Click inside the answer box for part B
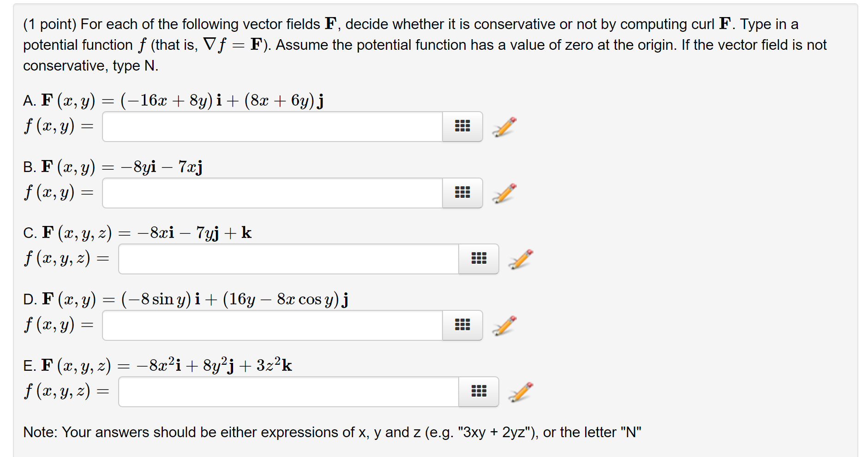The width and height of the screenshot is (868, 457). pyautogui.click(x=272, y=193)
